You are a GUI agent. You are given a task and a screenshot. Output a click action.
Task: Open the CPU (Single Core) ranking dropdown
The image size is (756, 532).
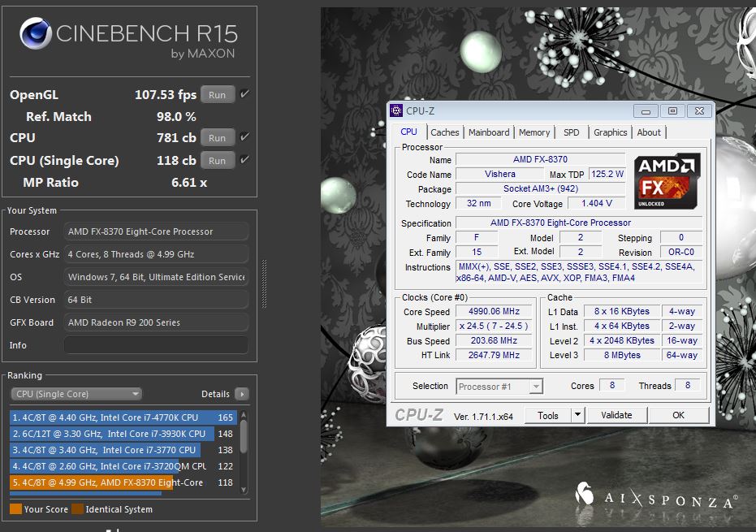tap(76, 394)
